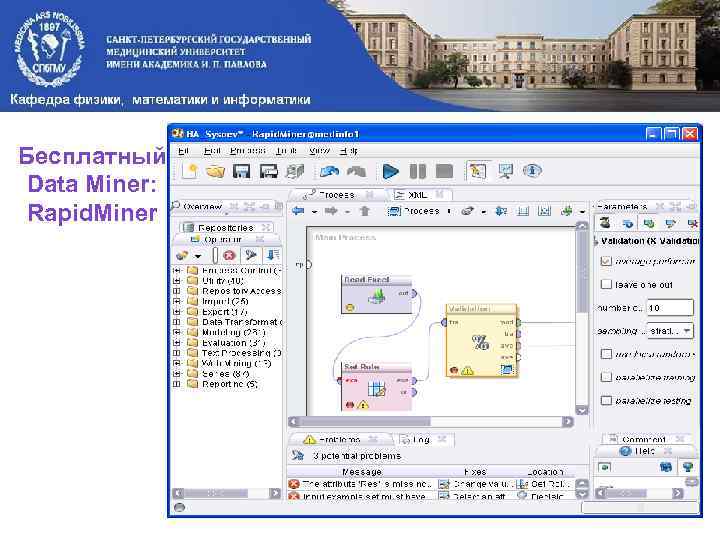Pause the process execution
Screen dimensions: 720x540
417,172
